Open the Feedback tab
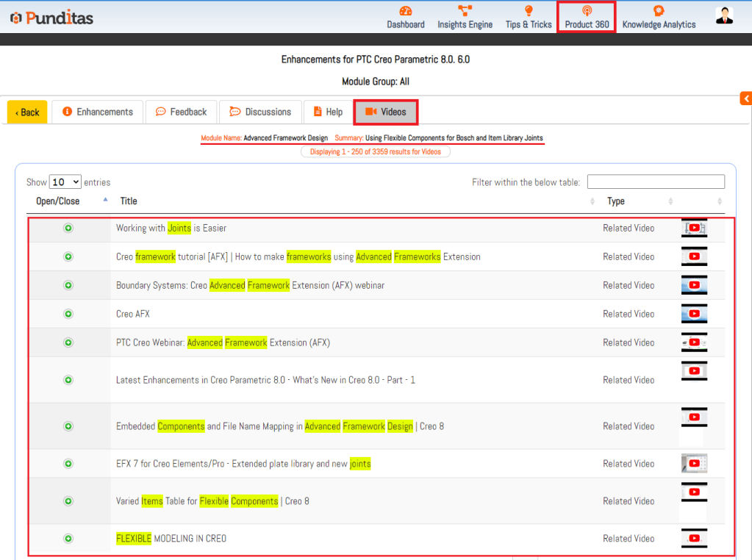The height and width of the screenshot is (560, 752). (x=181, y=112)
